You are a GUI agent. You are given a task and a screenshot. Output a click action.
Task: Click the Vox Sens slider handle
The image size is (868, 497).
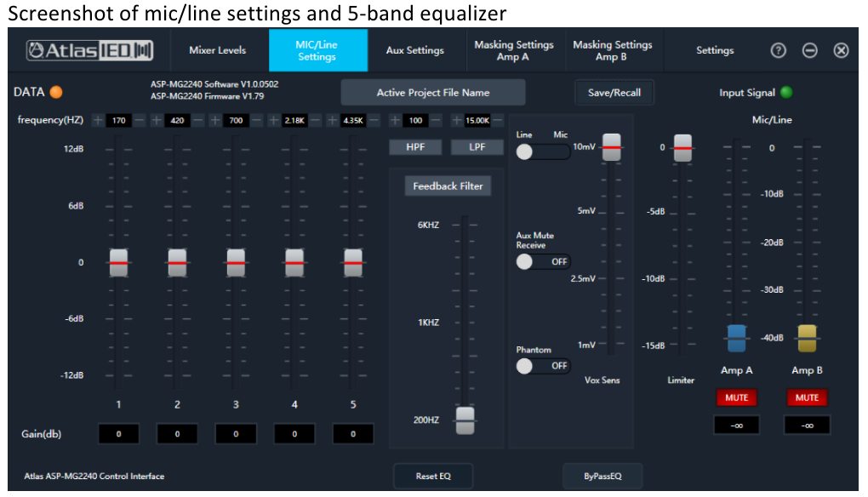coord(612,148)
